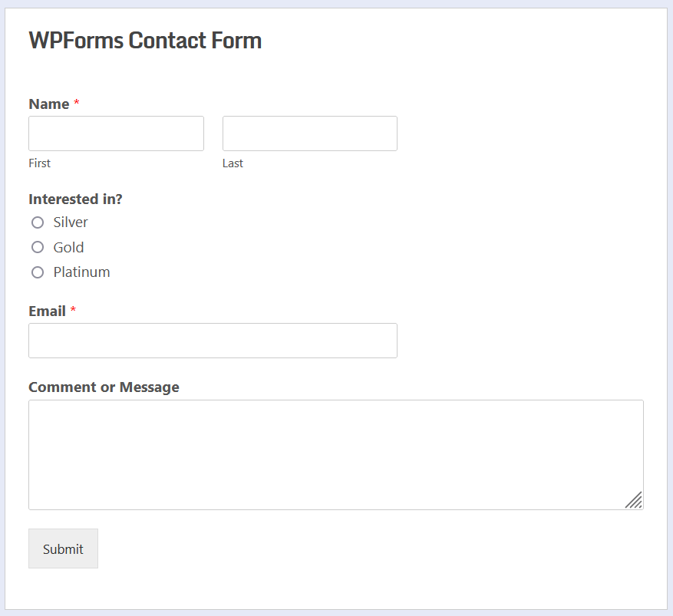
Task: Click the red asterisk beside Email
Action: 74,311
